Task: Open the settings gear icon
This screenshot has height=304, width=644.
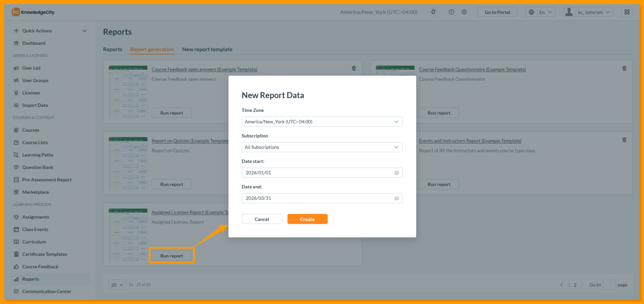Action: (x=464, y=12)
